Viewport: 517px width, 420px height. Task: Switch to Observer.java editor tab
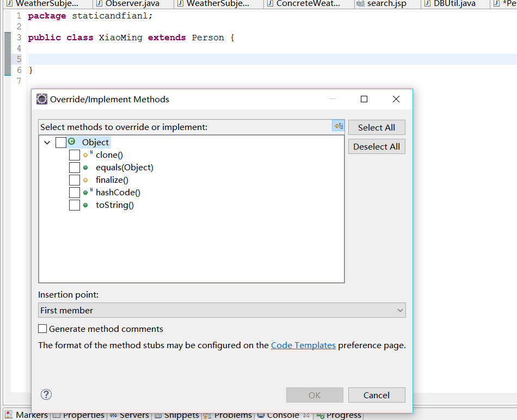[x=132, y=4]
